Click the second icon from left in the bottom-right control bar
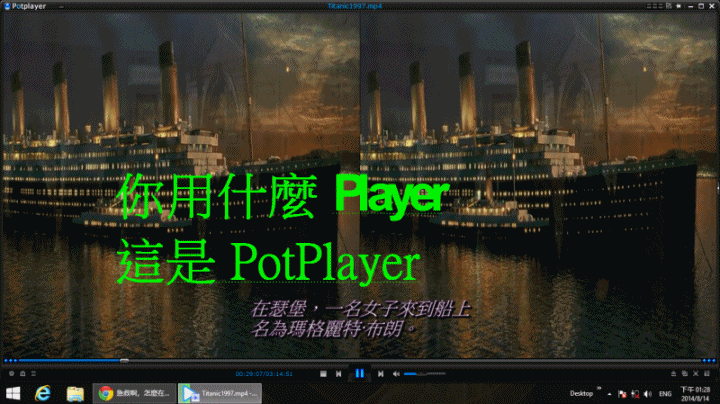The width and height of the screenshot is (720, 404). pos(685,374)
